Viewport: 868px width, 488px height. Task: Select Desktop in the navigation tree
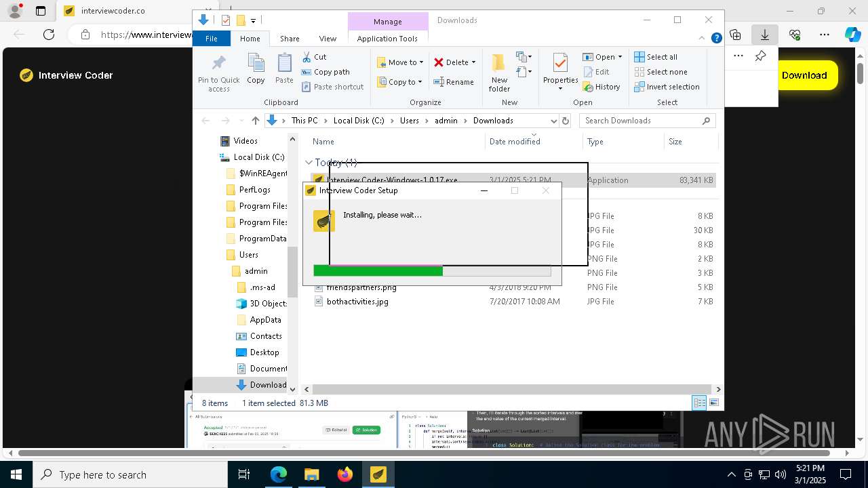[258, 352]
